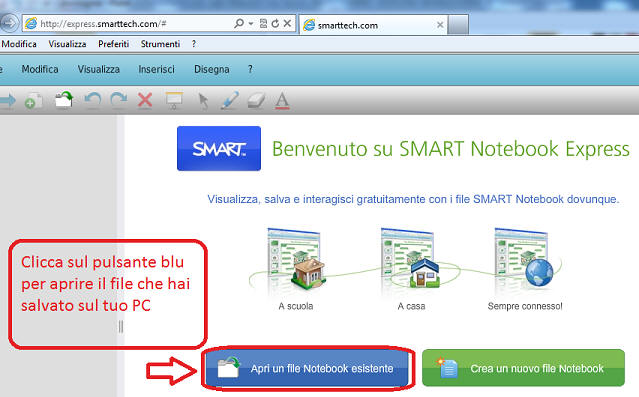Click Crea un nuovo file Notebook
This screenshot has width=639, height=397.
pos(523,368)
